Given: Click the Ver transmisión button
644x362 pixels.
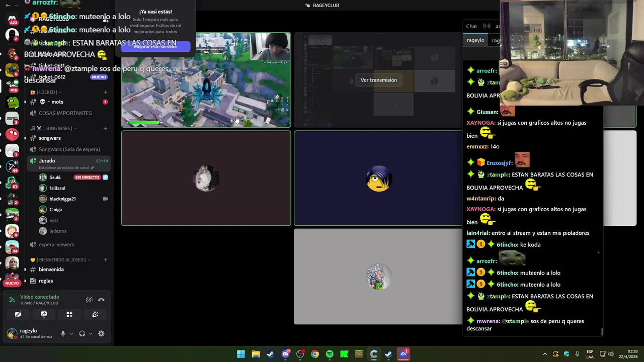Looking at the screenshot, I should click(x=378, y=80).
